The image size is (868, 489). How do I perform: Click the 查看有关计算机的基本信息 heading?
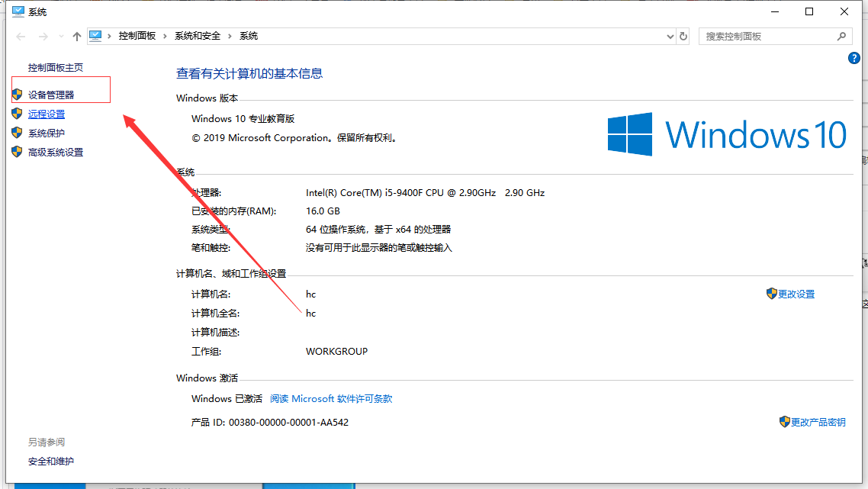(x=249, y=73)
